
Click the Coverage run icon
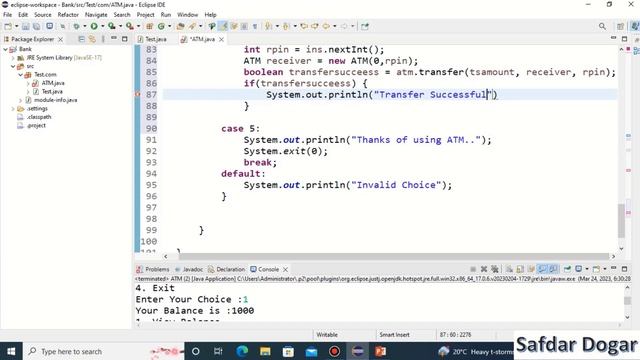pyautogui.click(x=111, y=26)
